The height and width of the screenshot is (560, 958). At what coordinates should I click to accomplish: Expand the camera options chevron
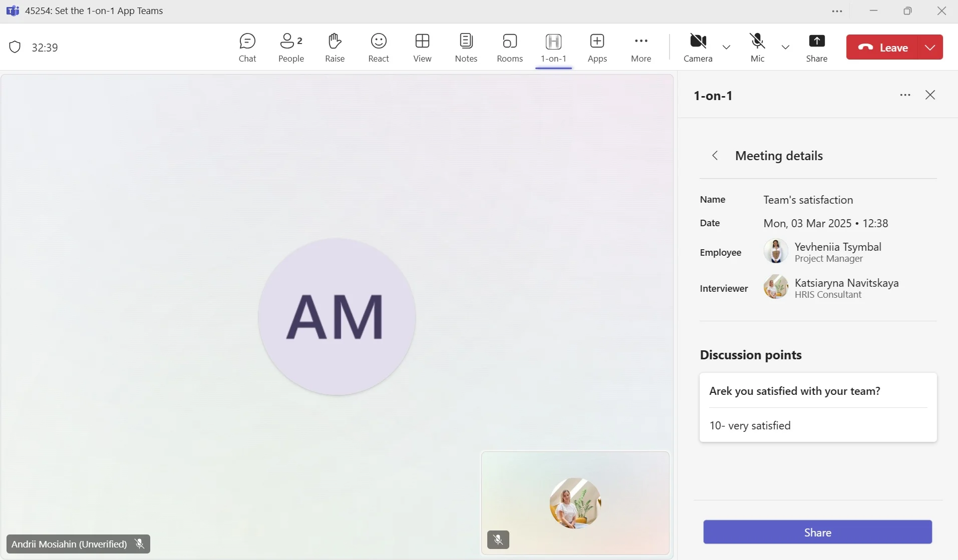click(726, 47)
